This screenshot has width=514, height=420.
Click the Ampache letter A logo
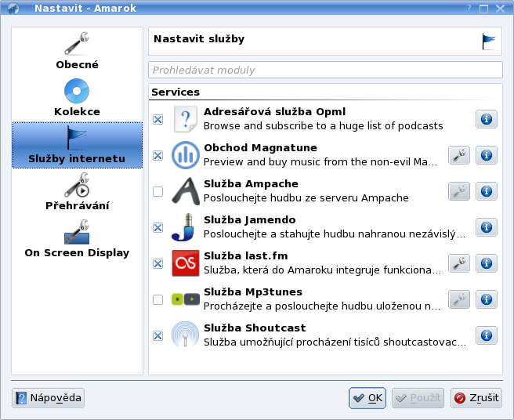click(x=186, y=191)
